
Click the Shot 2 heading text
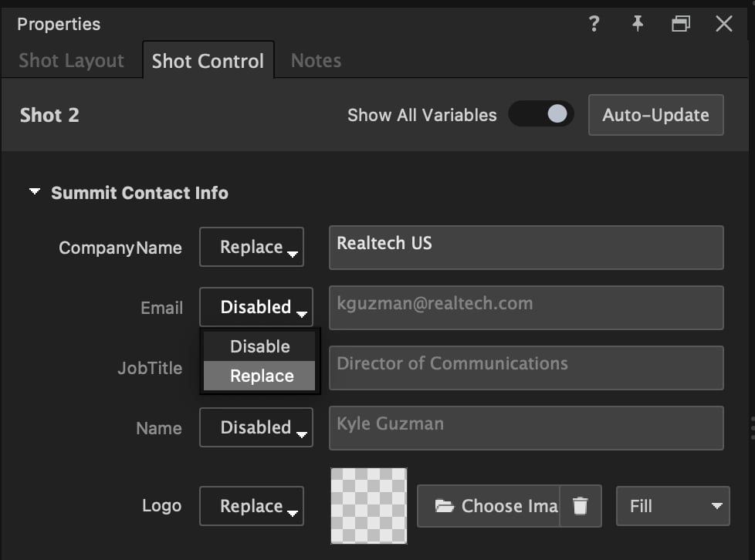coord(49,115)
